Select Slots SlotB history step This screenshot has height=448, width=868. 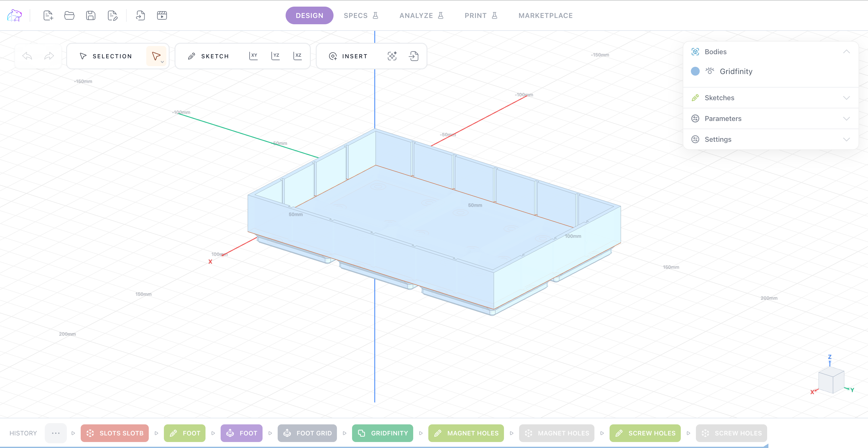pyautogui.click(x=114, y=433)
